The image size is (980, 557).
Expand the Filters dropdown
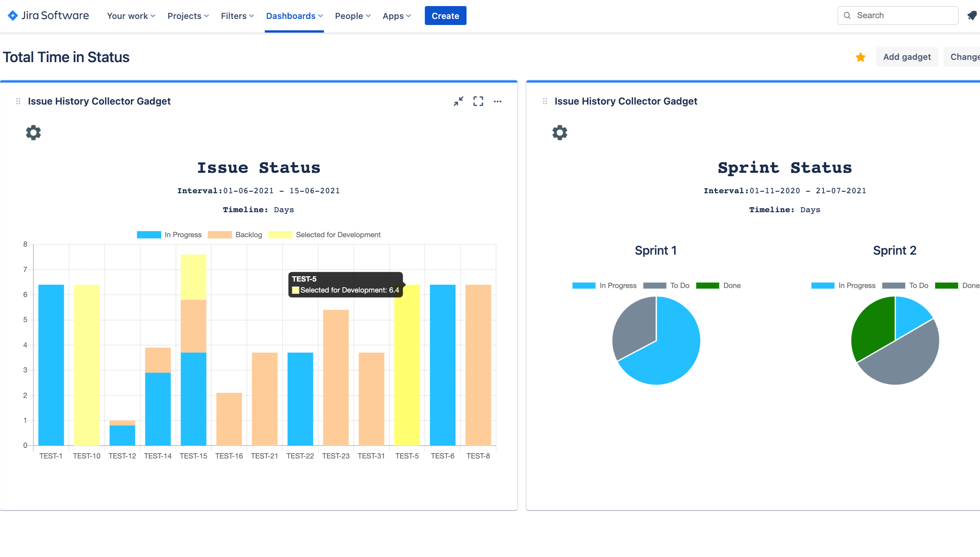tap(237, 16)
